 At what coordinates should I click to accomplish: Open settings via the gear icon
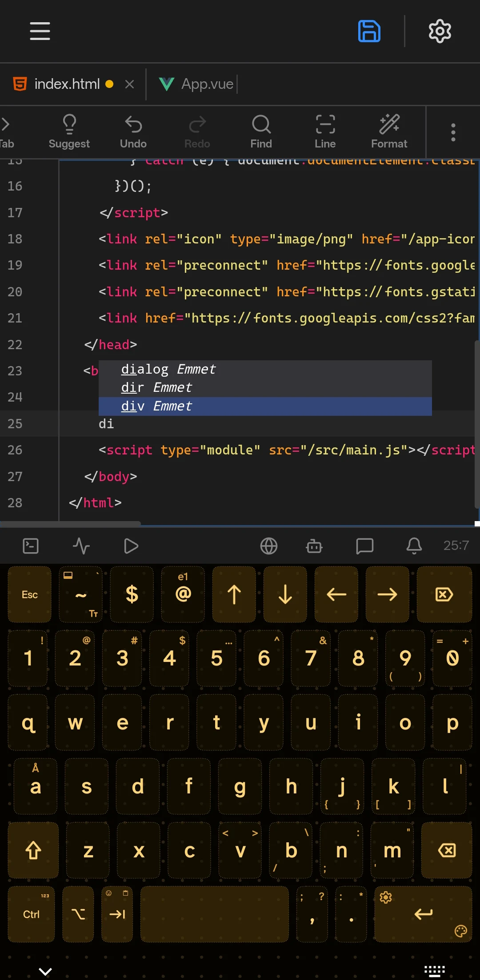point(440,31)
